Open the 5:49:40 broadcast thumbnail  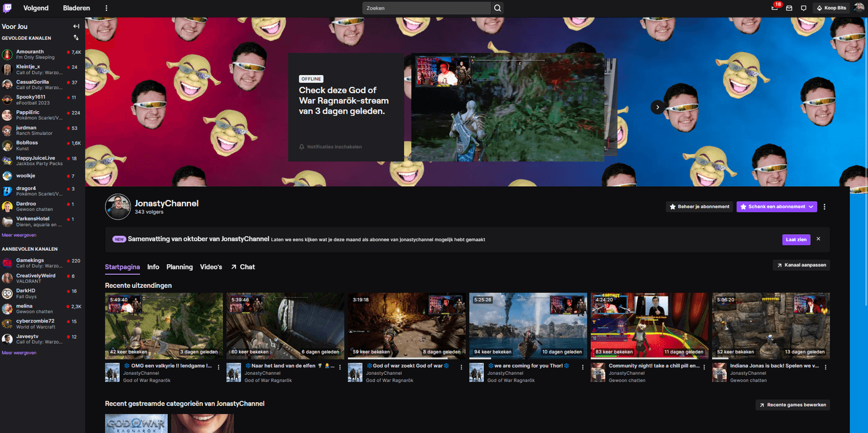[164, 326]
